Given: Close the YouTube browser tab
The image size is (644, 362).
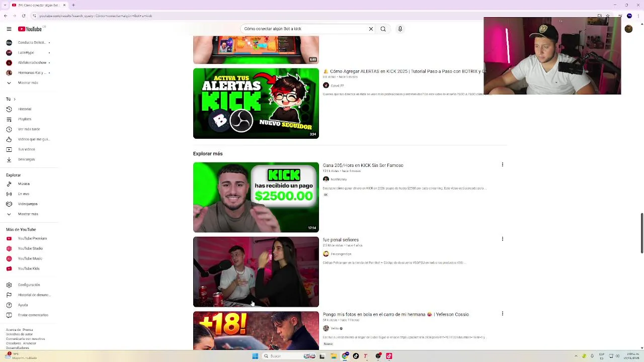Looking at the screenshot, I should (x=64, y=5).
